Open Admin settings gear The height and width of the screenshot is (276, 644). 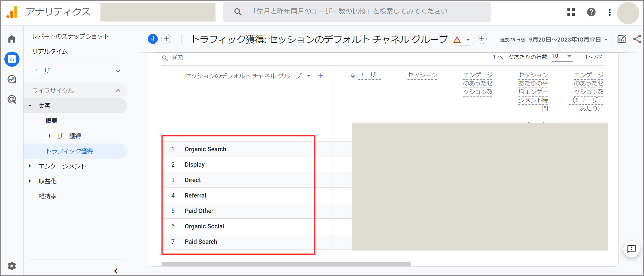tap(12, 266)
